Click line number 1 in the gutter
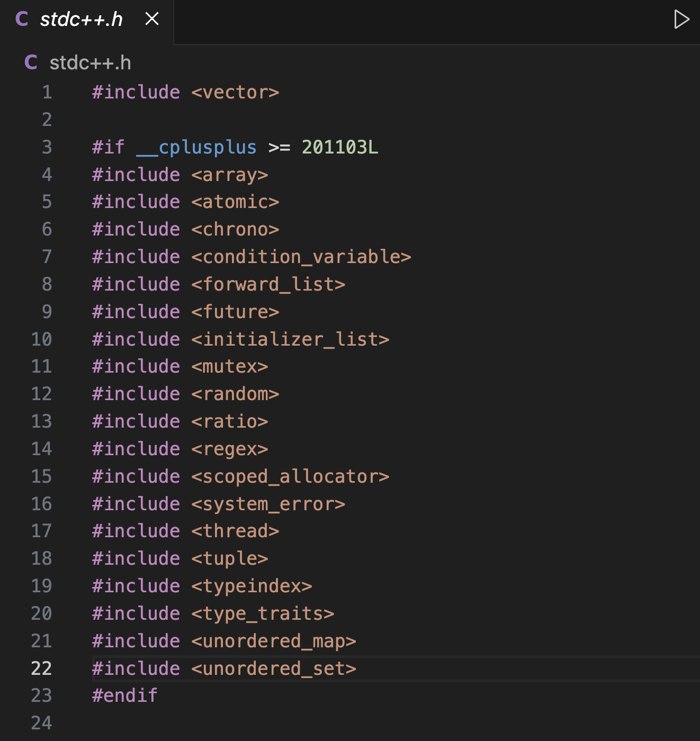 (x=47, y=92)
